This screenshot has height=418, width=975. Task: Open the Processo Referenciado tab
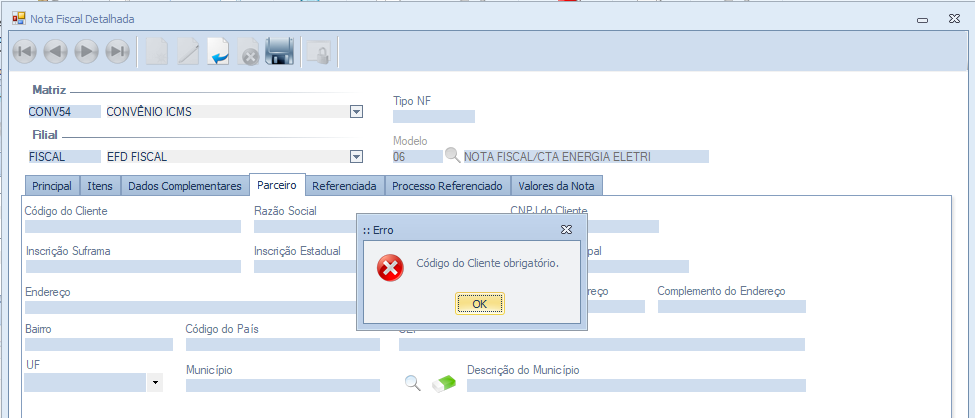tap(447, 185)
